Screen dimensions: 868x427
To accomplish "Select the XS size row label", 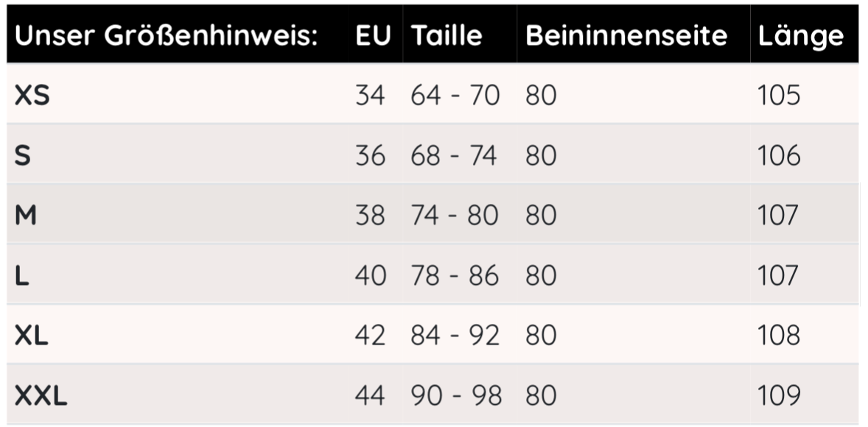I will coord(32,96).
